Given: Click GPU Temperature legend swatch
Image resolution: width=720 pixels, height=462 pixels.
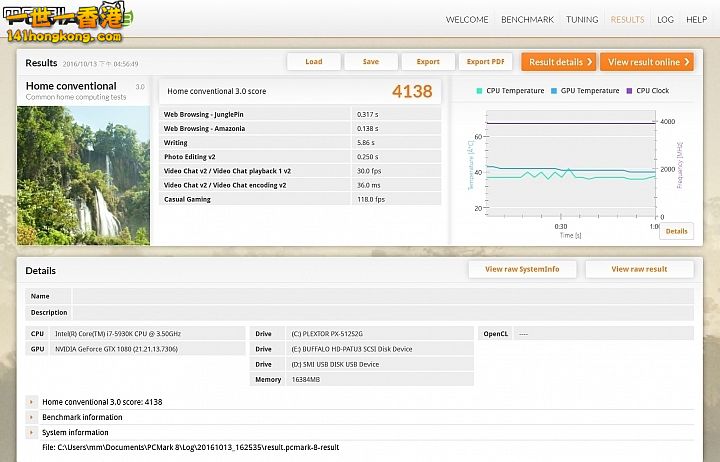Looking at the screenshot, I should point(554,91).
